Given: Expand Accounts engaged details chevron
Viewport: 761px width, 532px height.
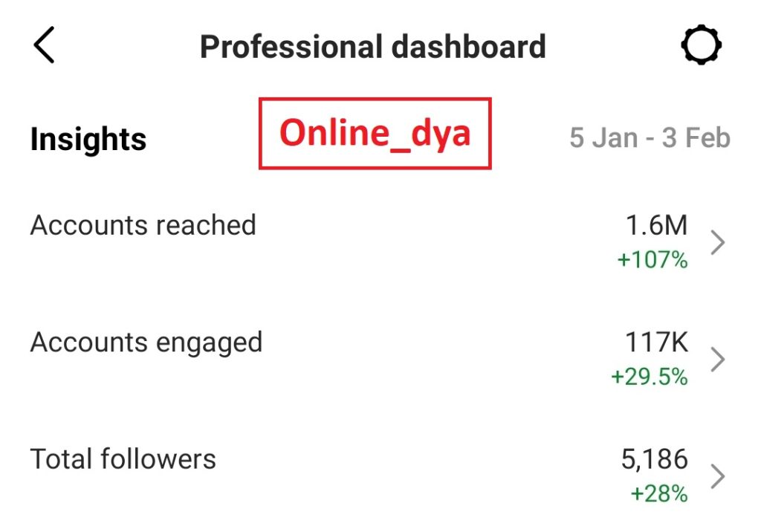Looking at the screenshot, I should click(717, 359).
